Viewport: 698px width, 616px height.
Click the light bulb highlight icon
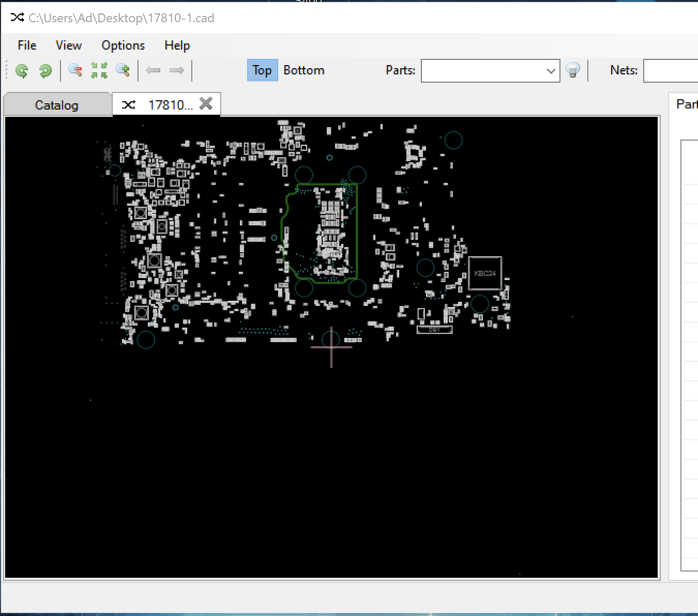tap(573, 70)
